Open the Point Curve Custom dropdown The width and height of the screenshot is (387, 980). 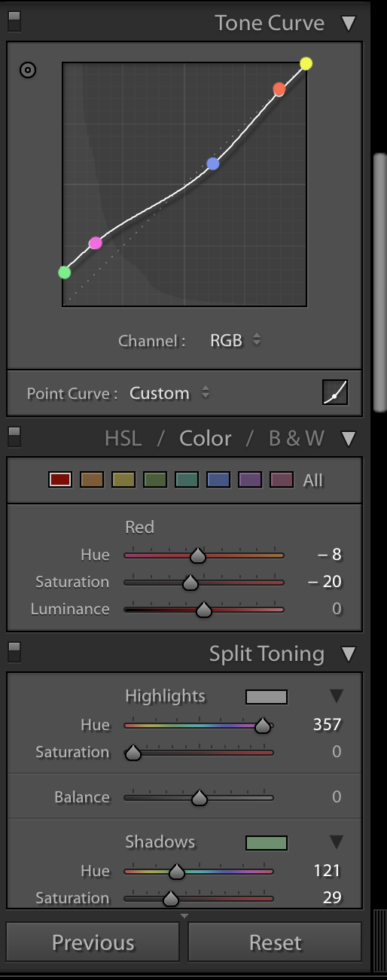(169, 393)
